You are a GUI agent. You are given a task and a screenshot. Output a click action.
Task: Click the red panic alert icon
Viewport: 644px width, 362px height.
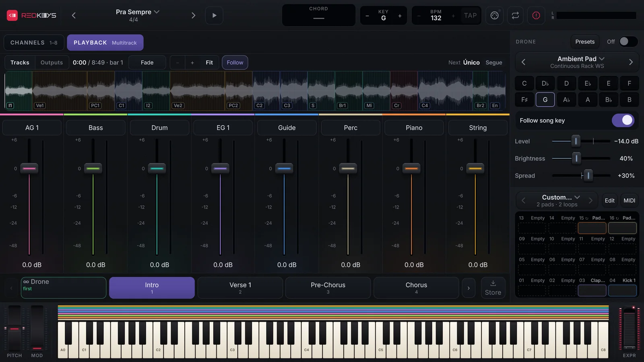[536, 15]
